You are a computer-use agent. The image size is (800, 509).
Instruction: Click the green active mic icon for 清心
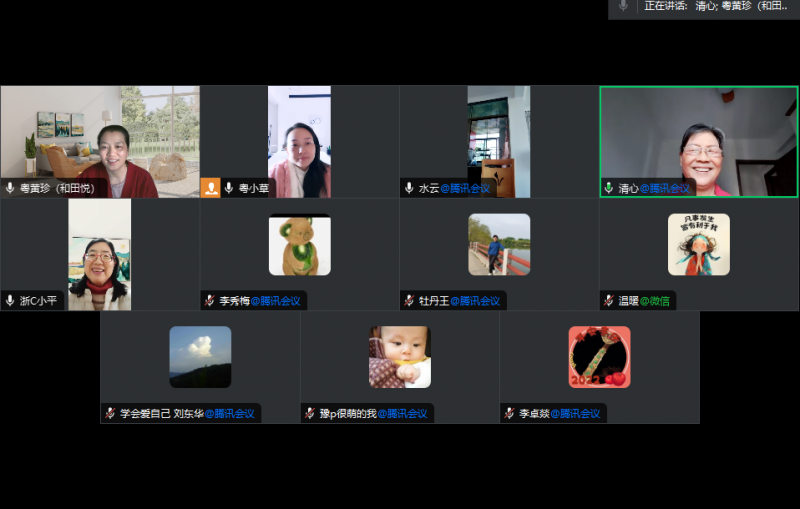point(608,188)
